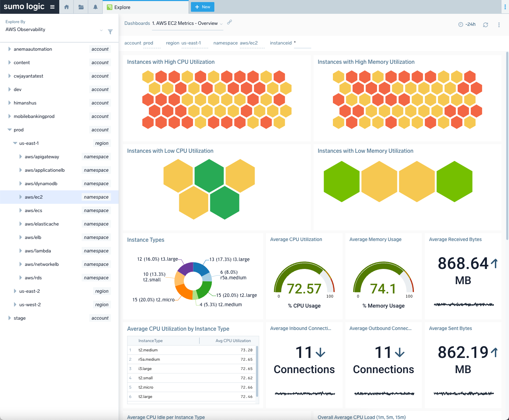Open the dashboard more options menu
Image resolution: width=509 pixels, height=420 pixels.
(x=499, y=24)
